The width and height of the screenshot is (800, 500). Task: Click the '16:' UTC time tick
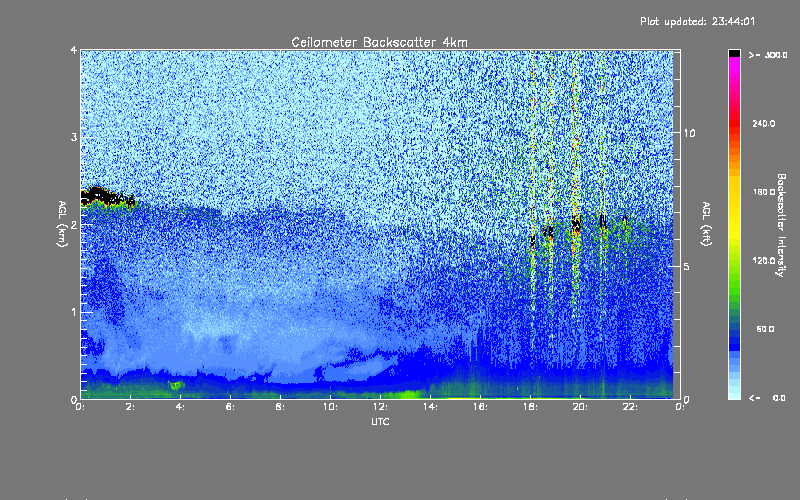480,407
